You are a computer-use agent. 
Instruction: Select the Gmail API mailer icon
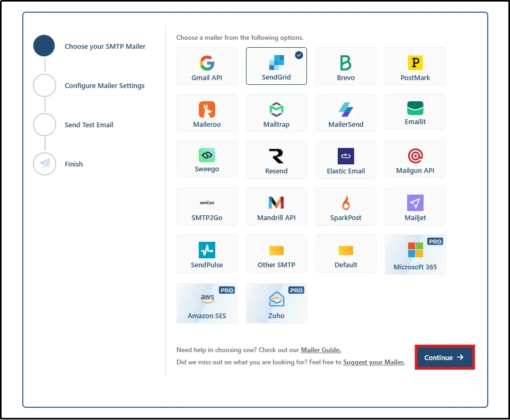click(x=207, y=63)
